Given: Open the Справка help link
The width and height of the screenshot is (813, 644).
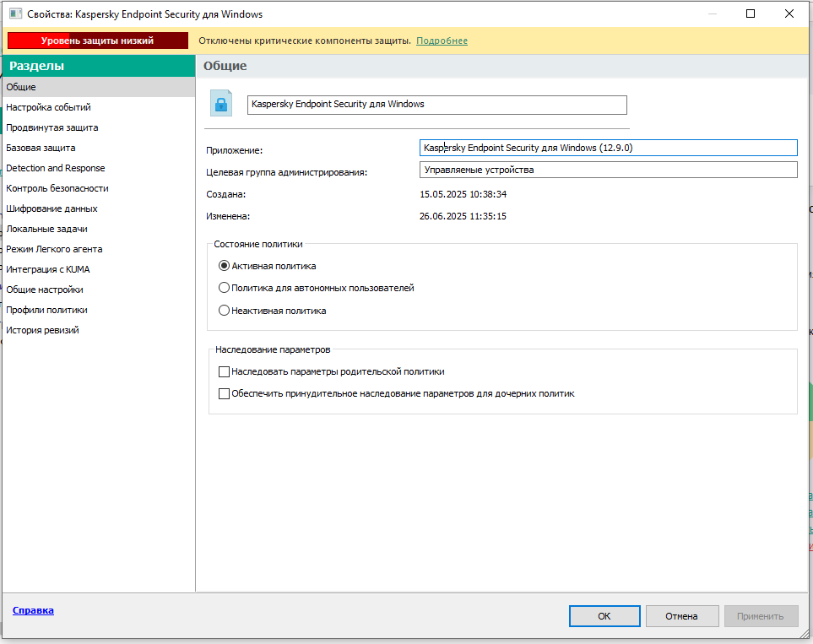Looking at the screenshot, I should tap(33, 610).
